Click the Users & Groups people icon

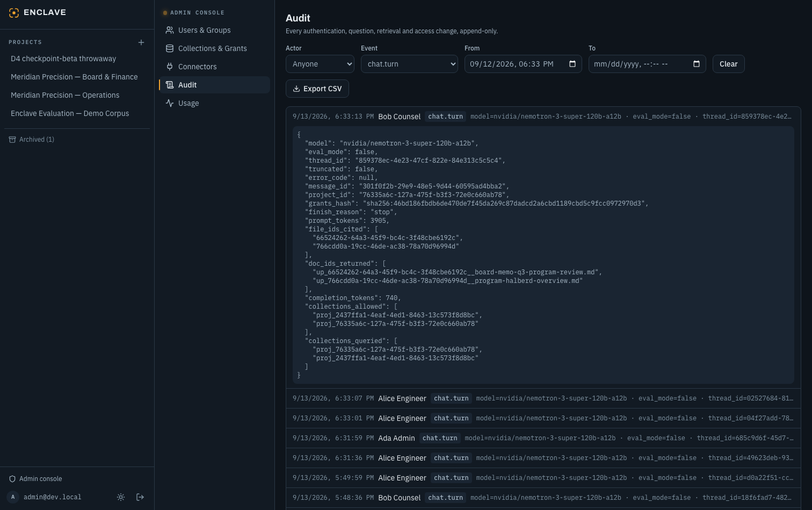tap(170, 31)
